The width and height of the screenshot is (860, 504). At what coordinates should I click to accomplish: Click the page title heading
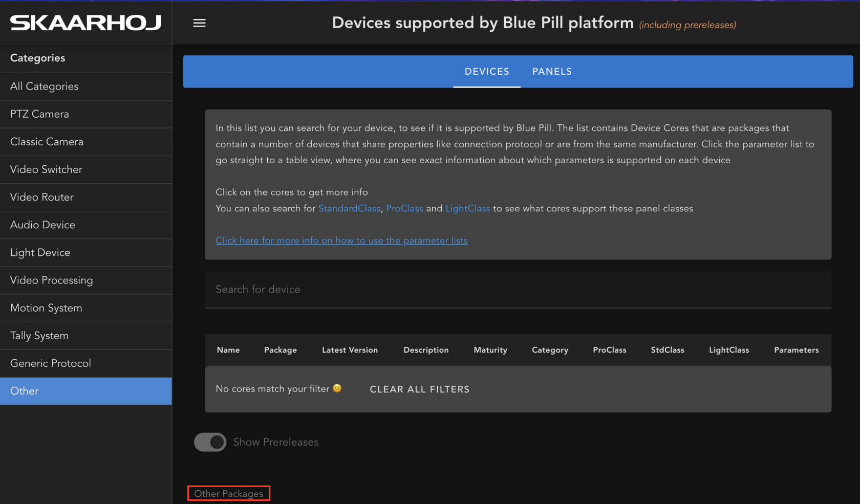[483, 23]
